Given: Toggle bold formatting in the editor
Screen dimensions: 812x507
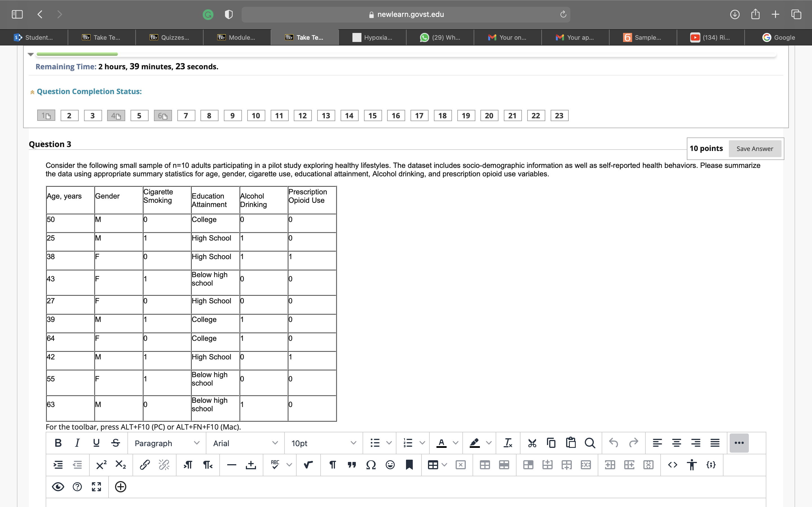Looking at the screenshot, I should 58,442.
